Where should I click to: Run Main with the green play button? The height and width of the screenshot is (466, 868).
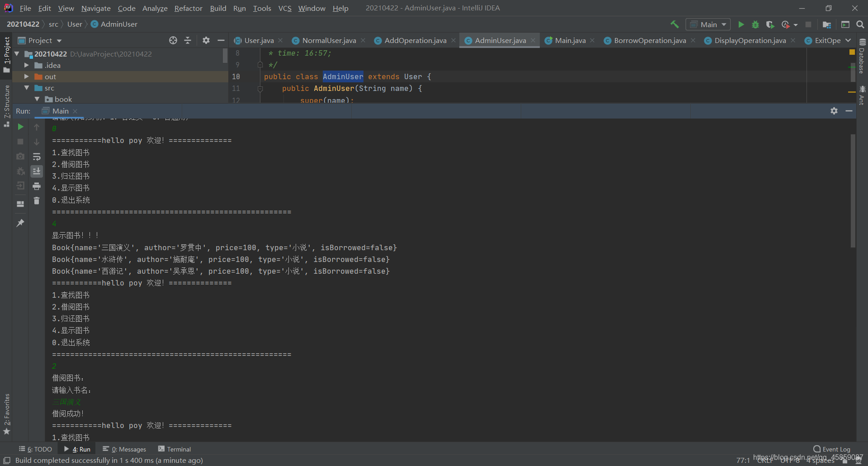point(741,24)
